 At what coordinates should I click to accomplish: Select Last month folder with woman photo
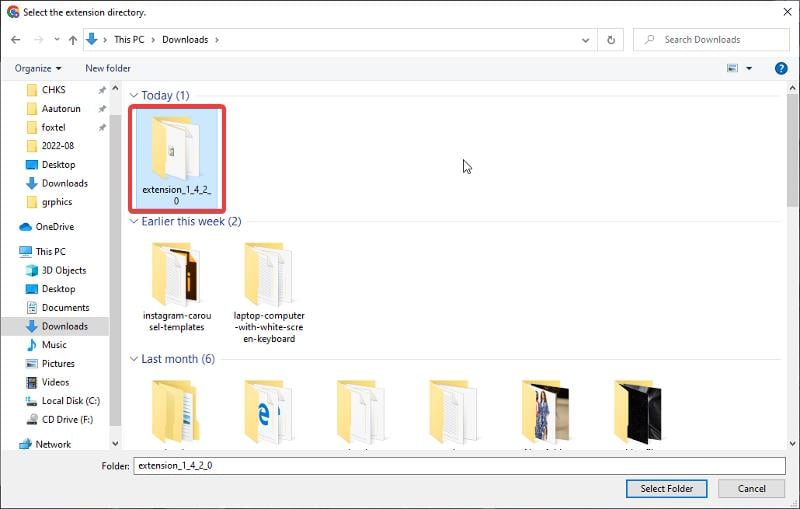point(545,412)
